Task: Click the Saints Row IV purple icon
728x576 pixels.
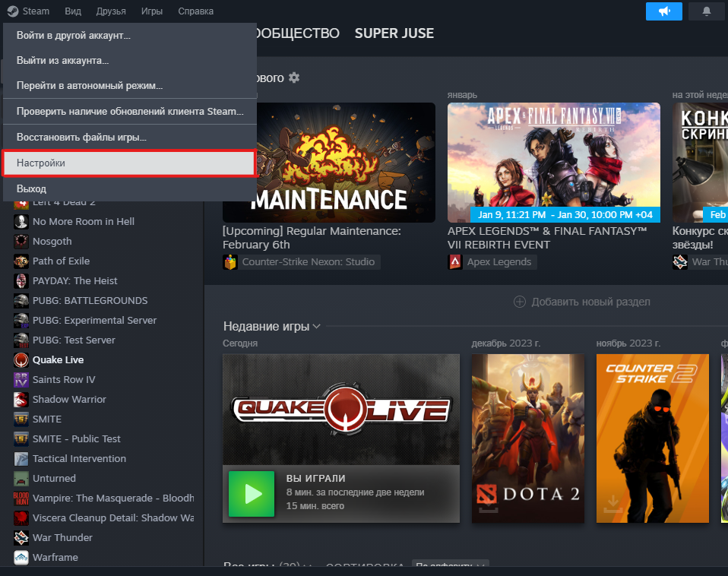Action: click(21, 380)
